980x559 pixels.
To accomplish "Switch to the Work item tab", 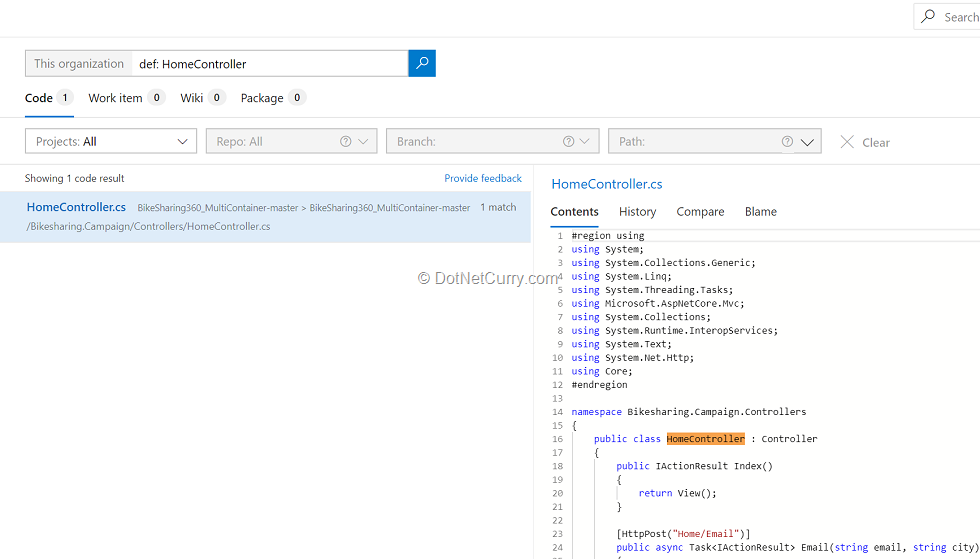I will pyautogui.click(x=115, y=98).
